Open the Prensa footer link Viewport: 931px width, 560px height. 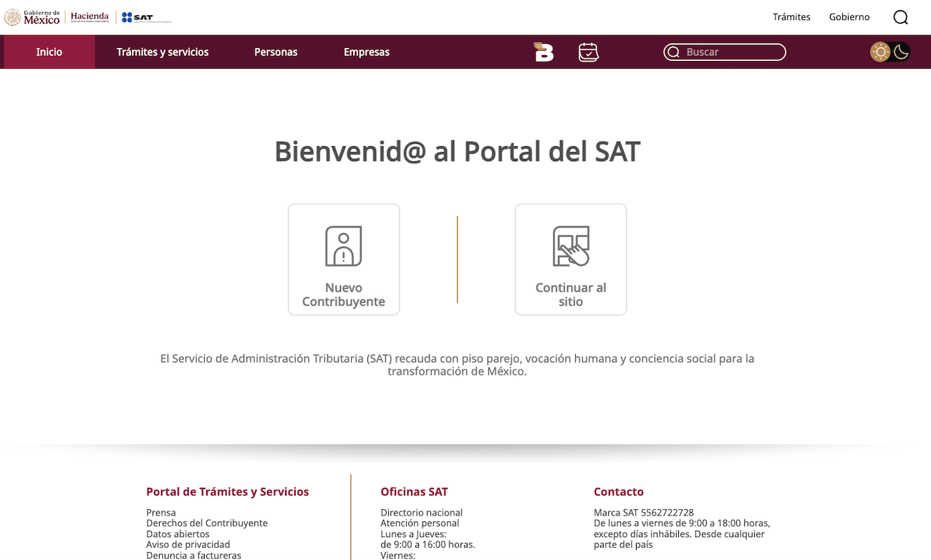[x=161, y=513]
